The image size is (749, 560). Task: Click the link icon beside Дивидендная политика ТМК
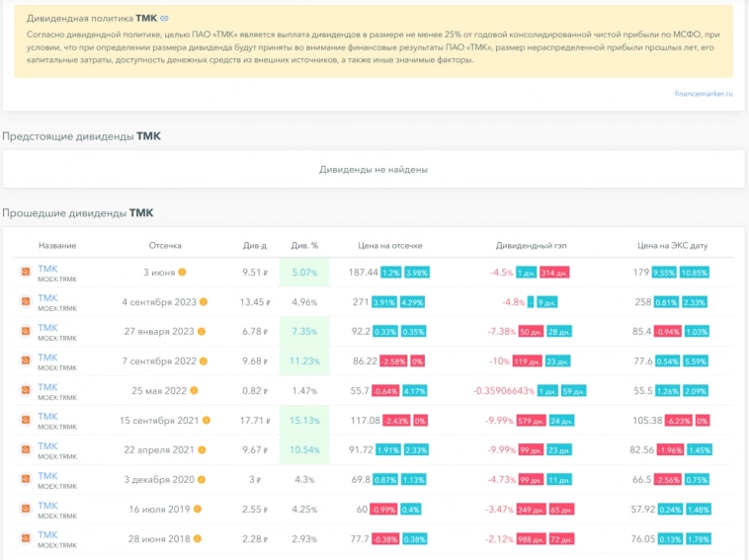164,19
